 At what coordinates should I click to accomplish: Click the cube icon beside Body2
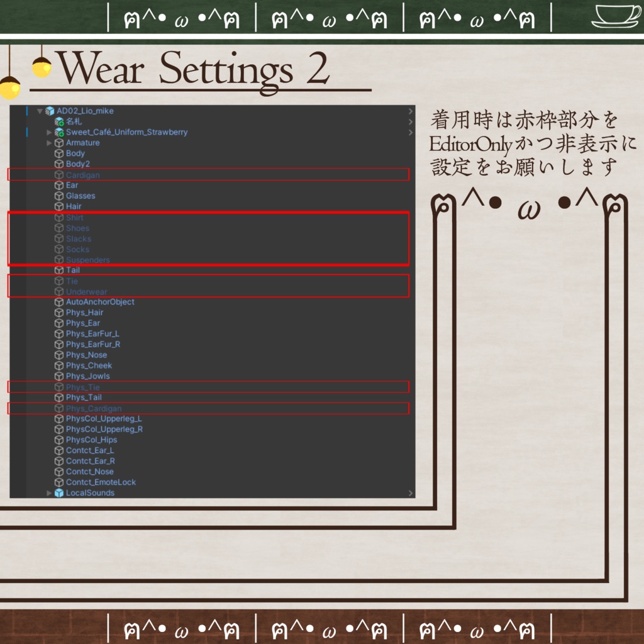coord(59,164)
